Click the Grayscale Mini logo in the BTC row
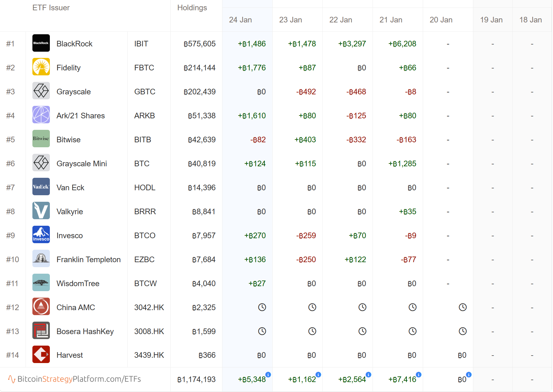This screenshot has width=553, height=392. (x=41, y=163)
